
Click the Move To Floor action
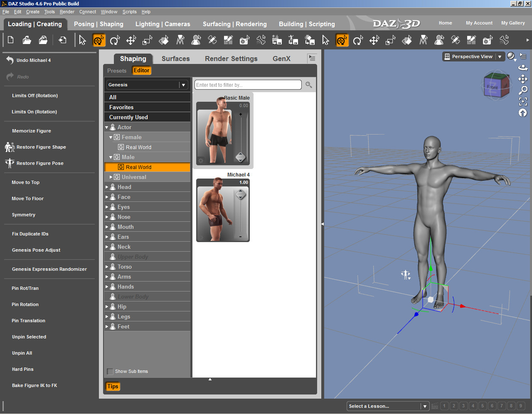pyautogui.click(x=27, y=198)
